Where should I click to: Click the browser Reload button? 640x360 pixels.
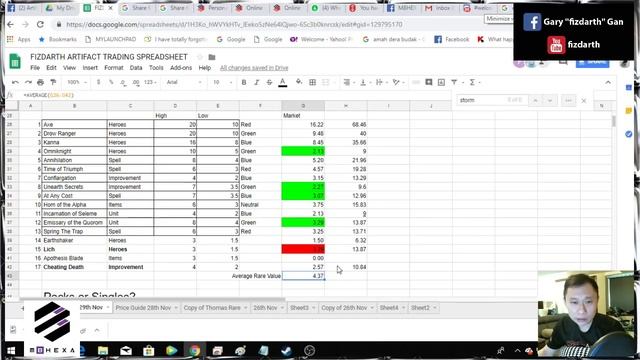40,24
